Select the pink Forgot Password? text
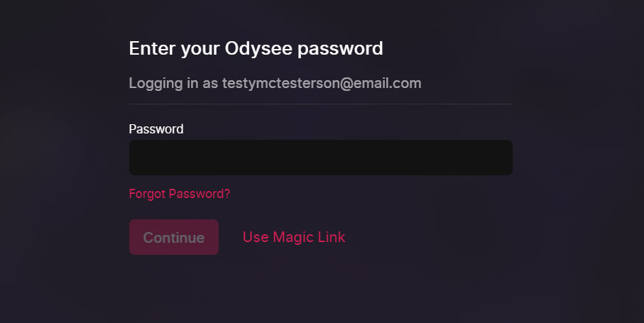Image resolution: width=644 pixels, height=323 pixels. 180,194
